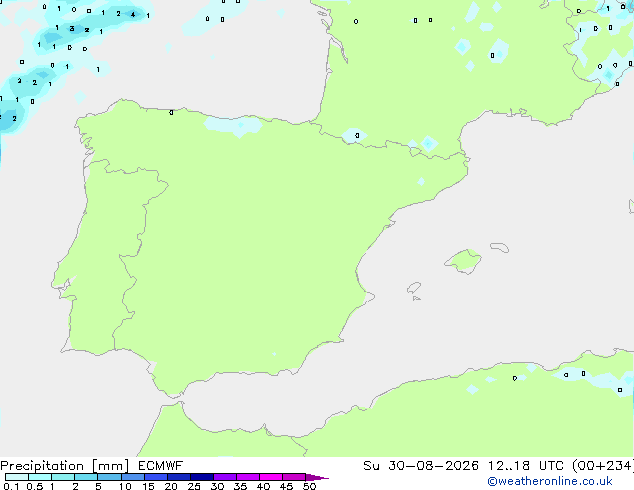Click the 'ECMWF' model label
The image size is (634, 490).
coord(160,466)
